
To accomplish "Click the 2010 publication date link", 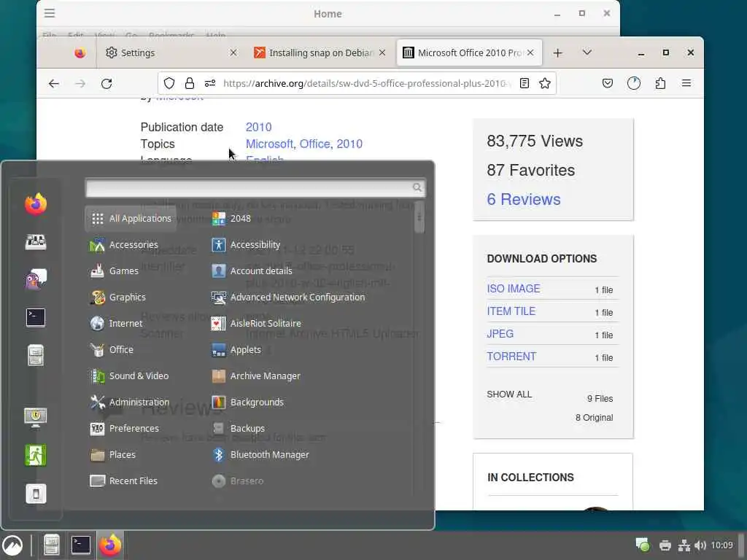I will click(259, 127).
